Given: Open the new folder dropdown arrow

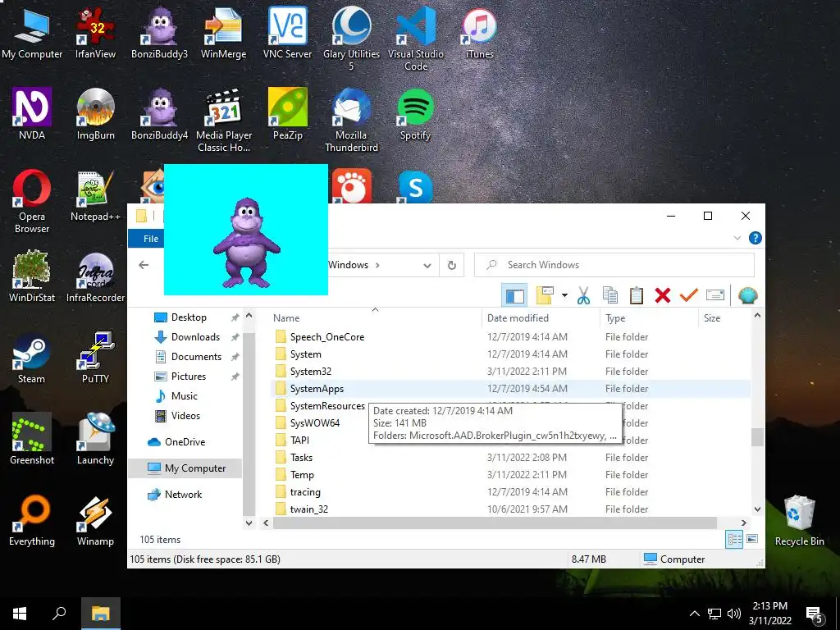Looking at the screenshot, I should pyautogui.click(x=564, y=295).
